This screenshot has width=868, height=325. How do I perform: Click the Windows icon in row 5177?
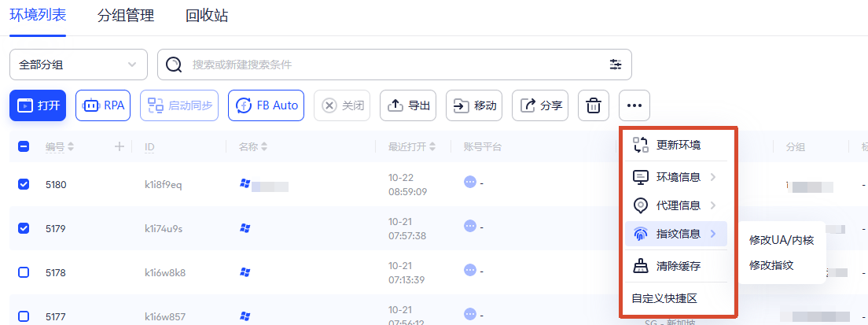click(244, 316)
